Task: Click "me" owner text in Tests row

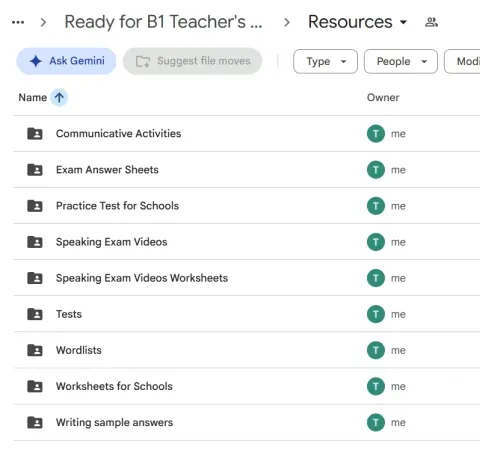Action: (398, 314)
